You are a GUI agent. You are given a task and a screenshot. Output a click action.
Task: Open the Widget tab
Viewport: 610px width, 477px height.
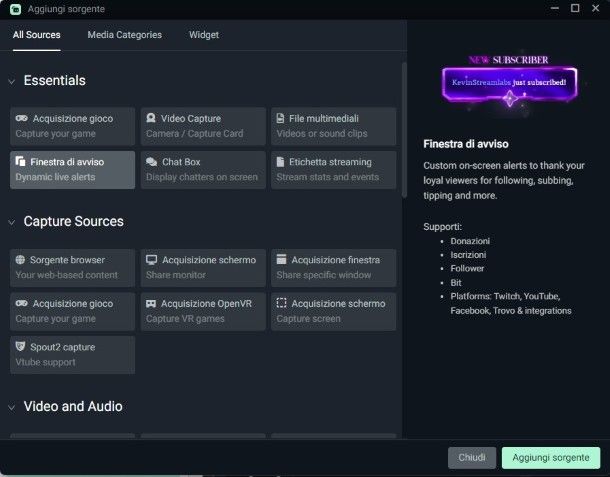pyautogui.click(x=204, y=35)
